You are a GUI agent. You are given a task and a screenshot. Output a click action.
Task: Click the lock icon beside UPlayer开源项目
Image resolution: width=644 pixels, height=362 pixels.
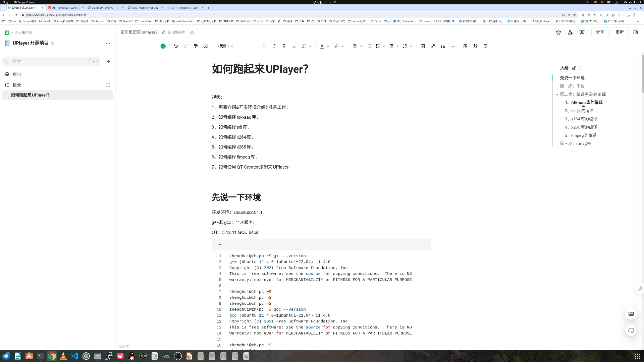[x=52, y=43]
